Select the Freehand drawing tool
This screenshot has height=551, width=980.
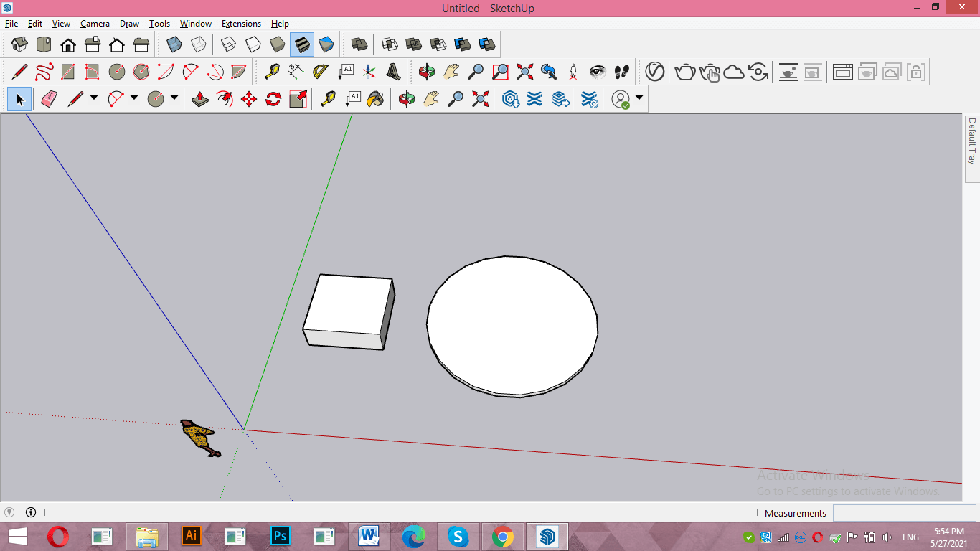[x=44, y=72]
